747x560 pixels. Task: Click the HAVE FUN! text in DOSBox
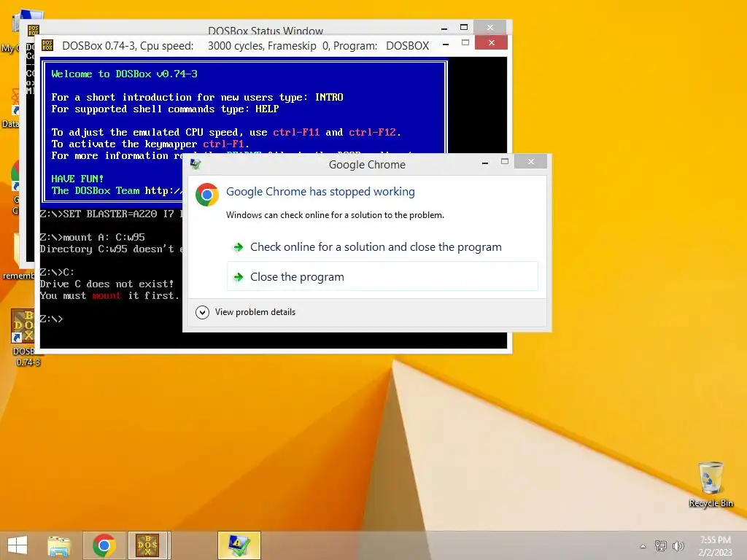(77, 179)
